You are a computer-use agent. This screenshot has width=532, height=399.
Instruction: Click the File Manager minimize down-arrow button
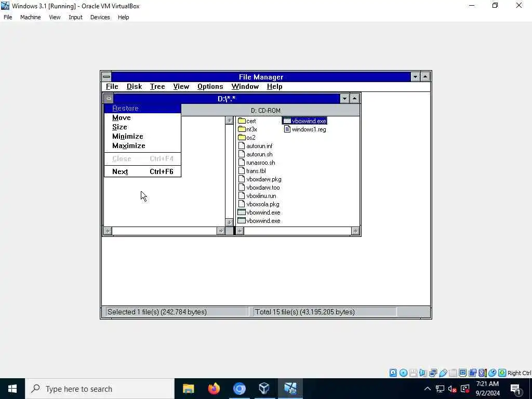(415, 77)
